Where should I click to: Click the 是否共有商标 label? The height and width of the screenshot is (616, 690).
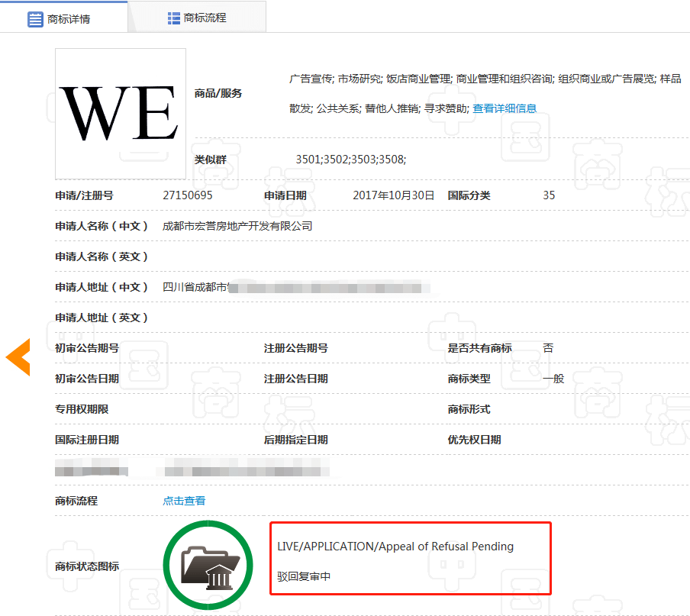point(479,349)
